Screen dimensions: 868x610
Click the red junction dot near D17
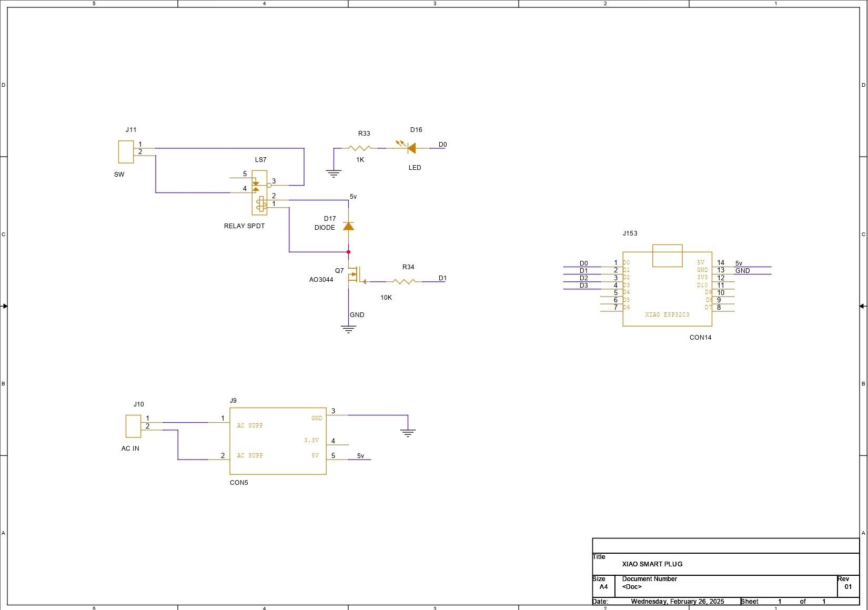pos(348,252)
